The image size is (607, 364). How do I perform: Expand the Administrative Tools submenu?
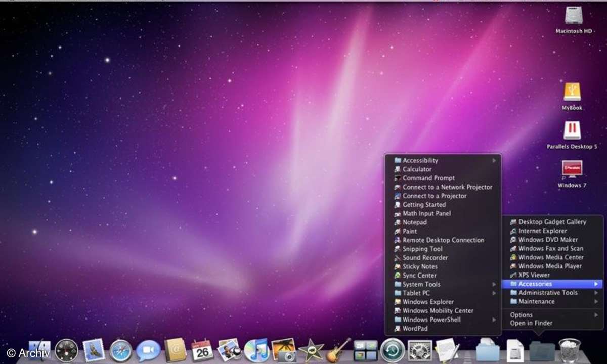click(548, 293)
